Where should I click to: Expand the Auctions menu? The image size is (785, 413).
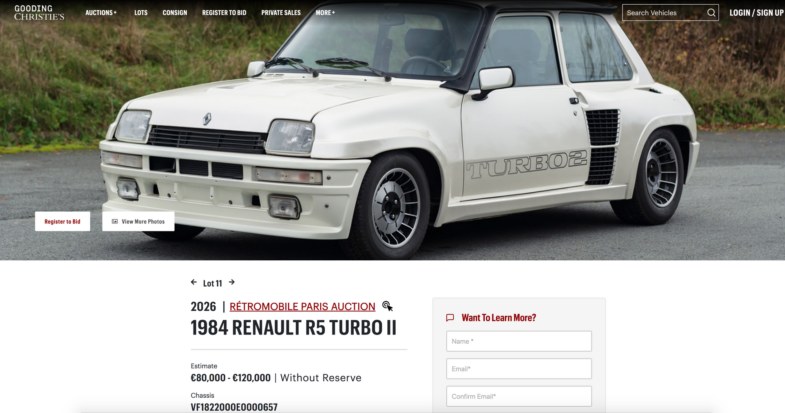[x=101, y=13]
